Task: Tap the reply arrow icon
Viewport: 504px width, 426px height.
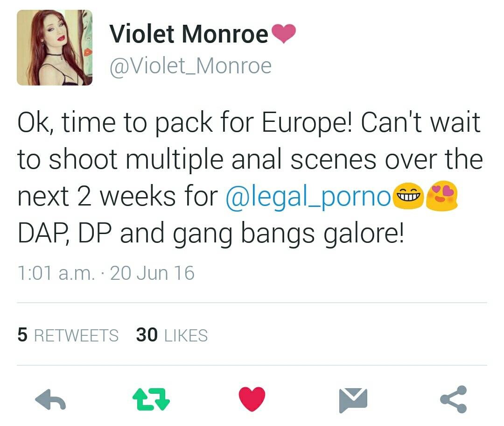Action: 50,399
